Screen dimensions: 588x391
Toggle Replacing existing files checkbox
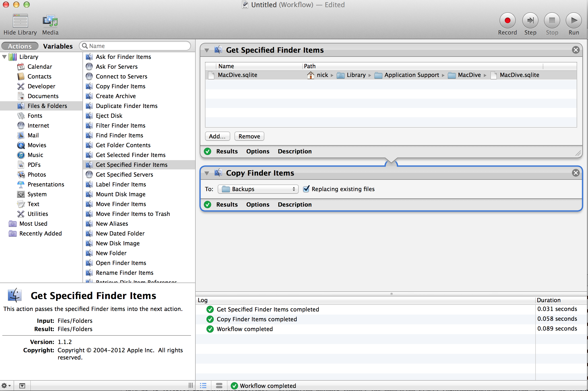306,189
